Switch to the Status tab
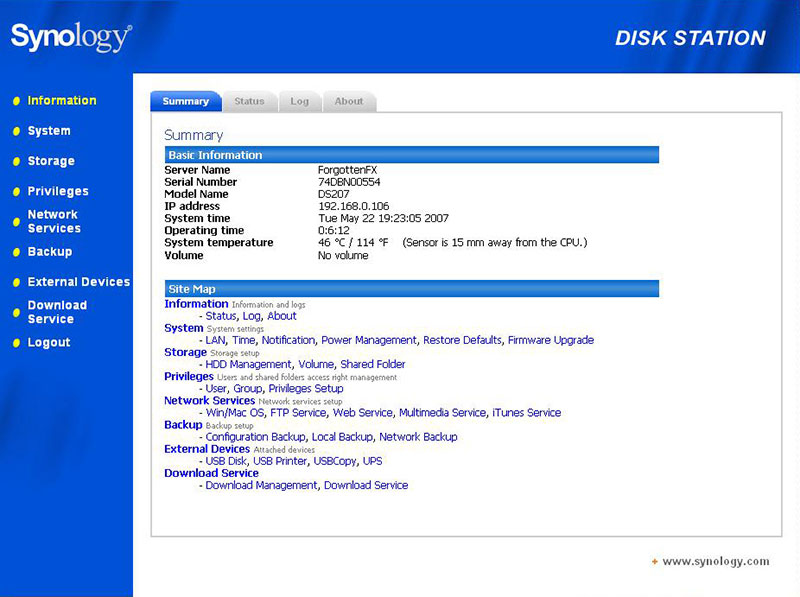800x597 pixels. pyautogui.click(x=249, y=101)
